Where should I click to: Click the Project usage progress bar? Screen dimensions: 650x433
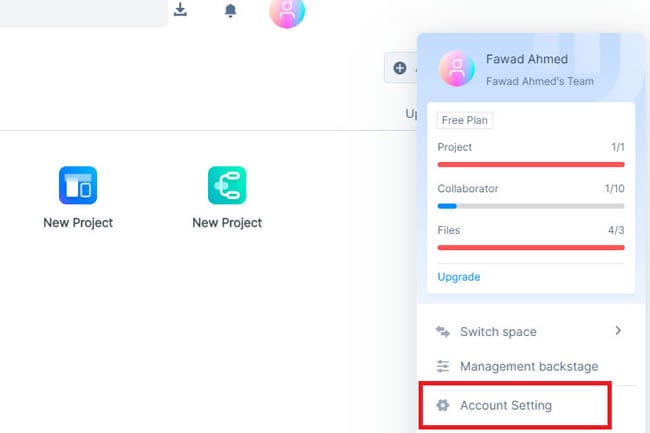coord(531,164)
